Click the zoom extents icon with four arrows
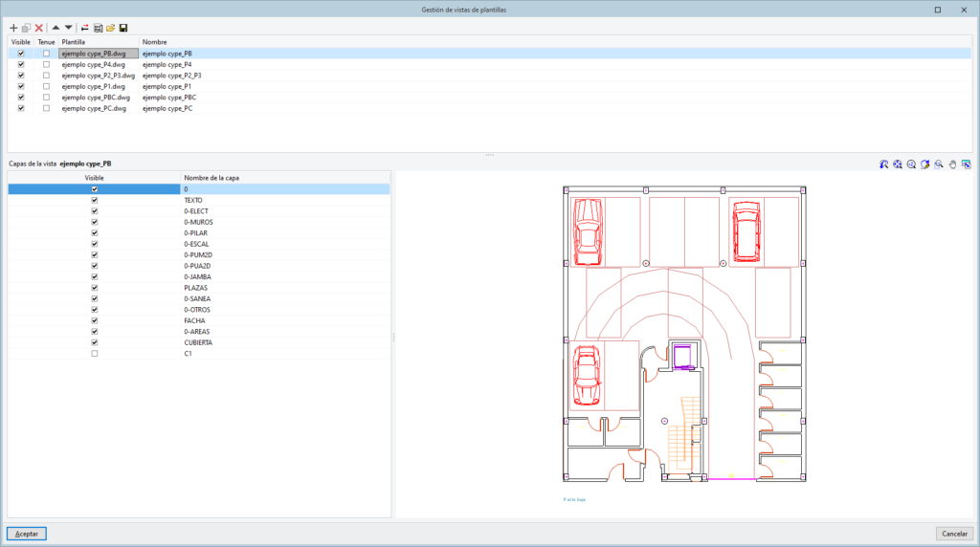980x547 pixels. 897,164
